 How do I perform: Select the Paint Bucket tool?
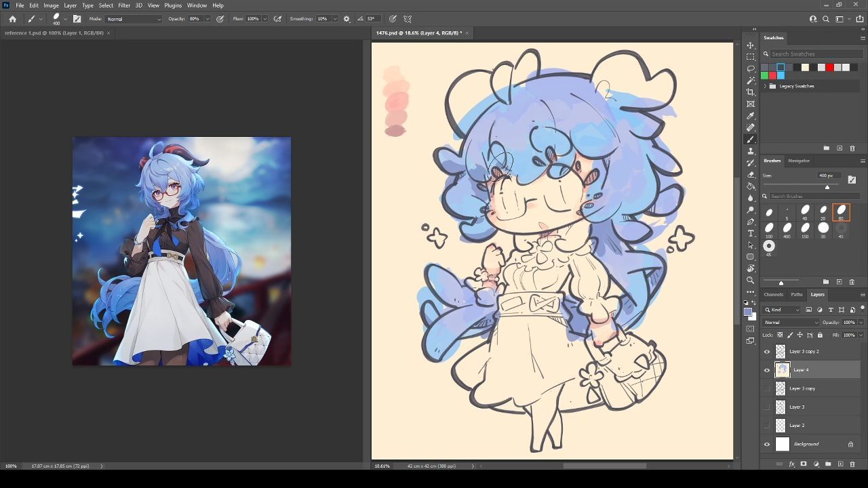(751, 186)
